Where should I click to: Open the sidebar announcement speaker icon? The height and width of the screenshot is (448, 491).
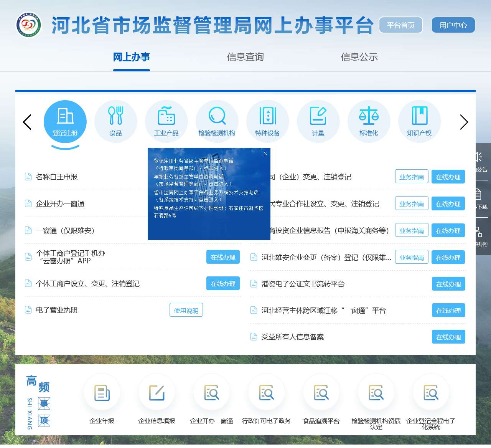click(478, 157)
